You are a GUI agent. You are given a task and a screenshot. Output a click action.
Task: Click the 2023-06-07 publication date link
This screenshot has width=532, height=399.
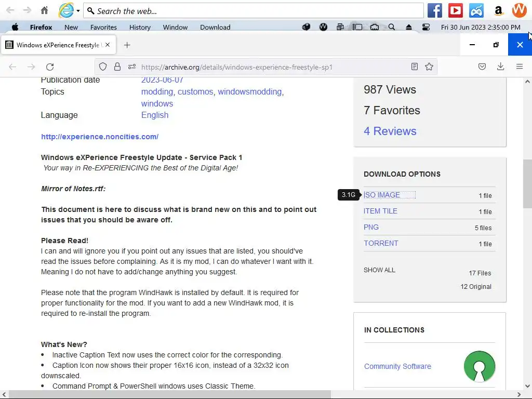[162, 80]
